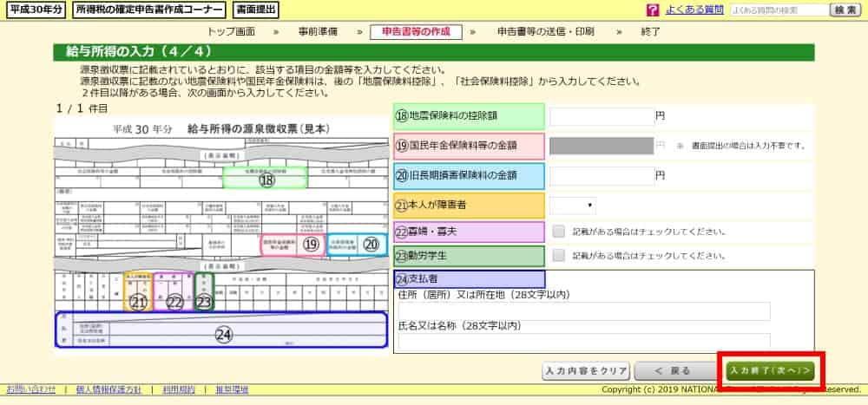Click the 事前準備 step
868x405 pixels.
318,32
